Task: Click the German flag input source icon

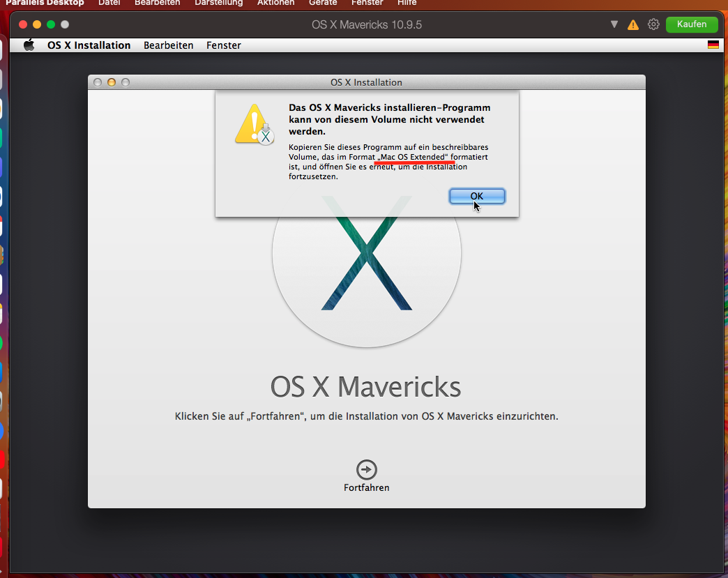Action: point(713,45)
